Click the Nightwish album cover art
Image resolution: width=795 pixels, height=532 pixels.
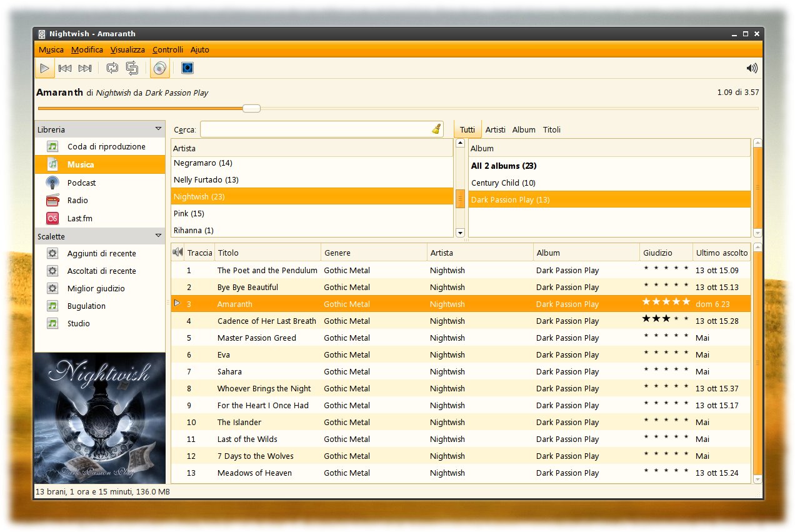pyautogui.click(x=100, y=418)
